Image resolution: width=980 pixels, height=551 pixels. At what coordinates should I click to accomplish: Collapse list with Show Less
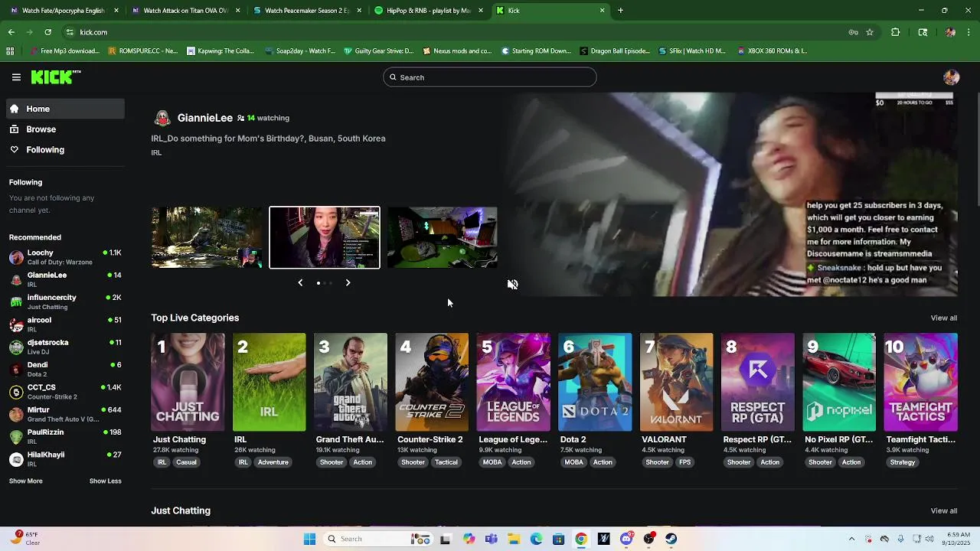point(106,481)
